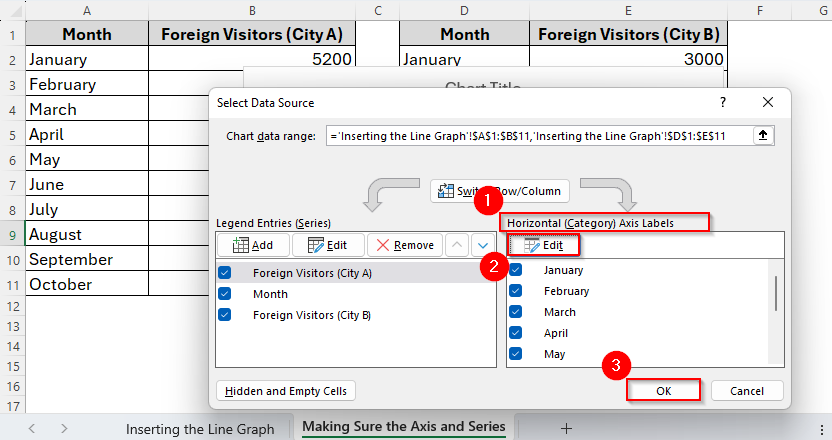Uncheck April axis label
Screen dimensions: 832x440
point(515,333)
